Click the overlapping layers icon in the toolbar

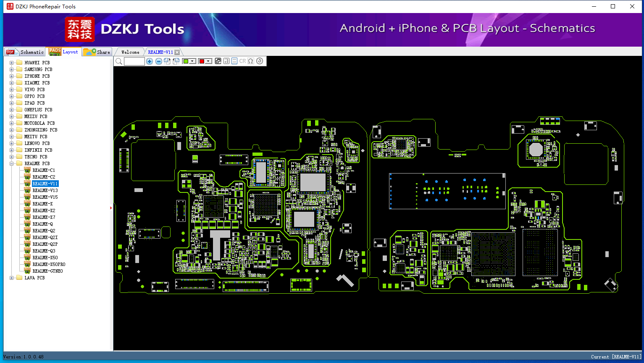pyautogui.click(x=218, y=61)
